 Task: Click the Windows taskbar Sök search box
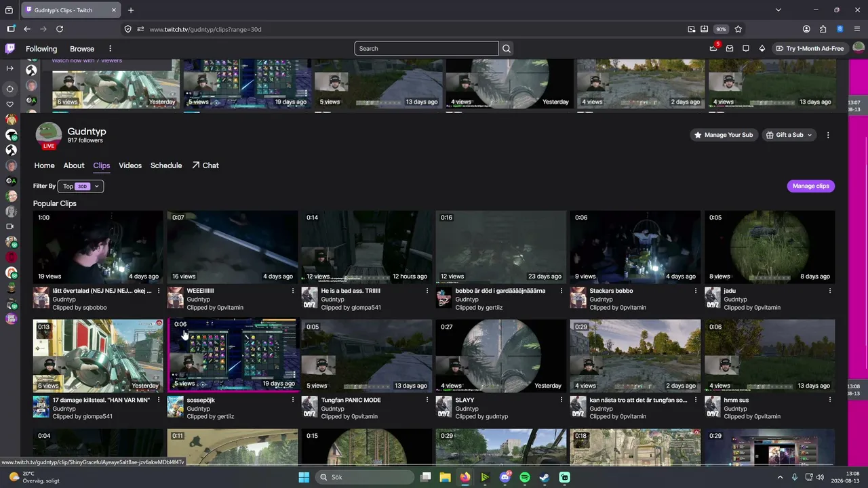364,477
